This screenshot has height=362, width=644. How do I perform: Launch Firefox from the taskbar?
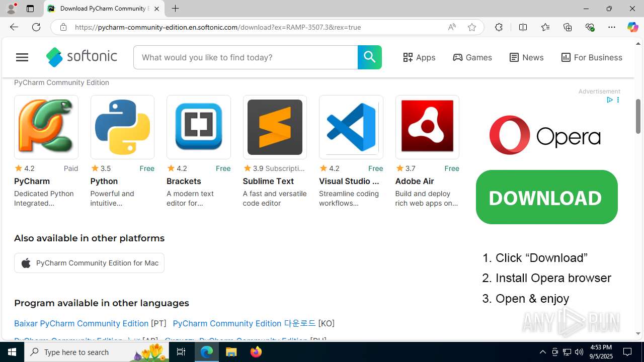pyautogui.click(x=256, y=352)
